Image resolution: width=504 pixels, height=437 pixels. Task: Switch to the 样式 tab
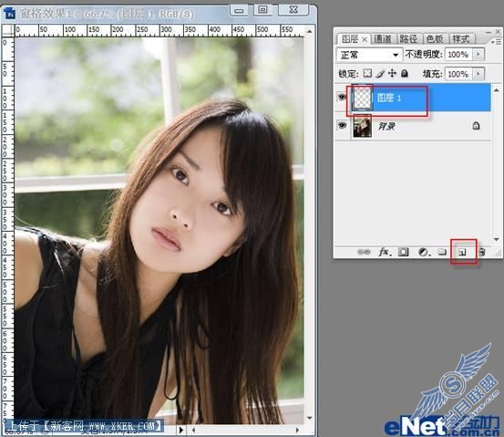point(461,39)
